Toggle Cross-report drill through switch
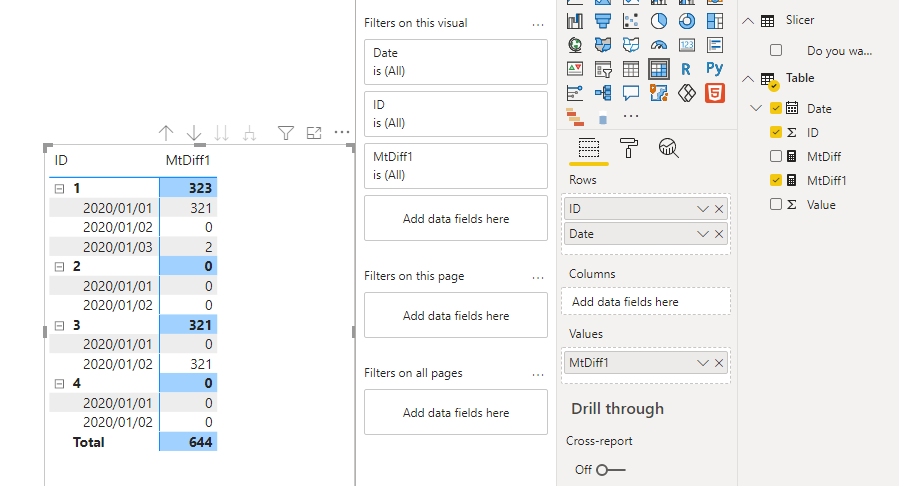This screenshot has width=899, height=486. pyautogui.click(x=611, y=470)
